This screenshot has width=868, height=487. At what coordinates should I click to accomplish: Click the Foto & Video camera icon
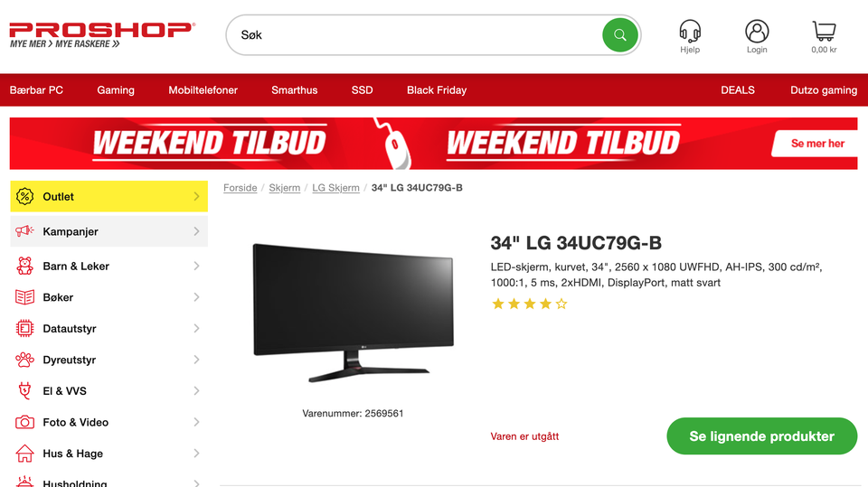(x=24, y=422)
